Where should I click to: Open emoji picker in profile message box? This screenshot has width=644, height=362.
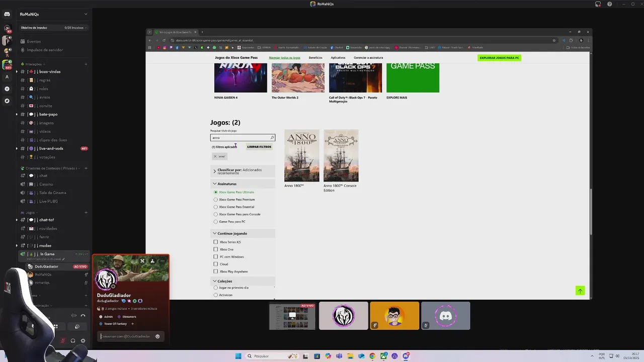click(157, 336)
